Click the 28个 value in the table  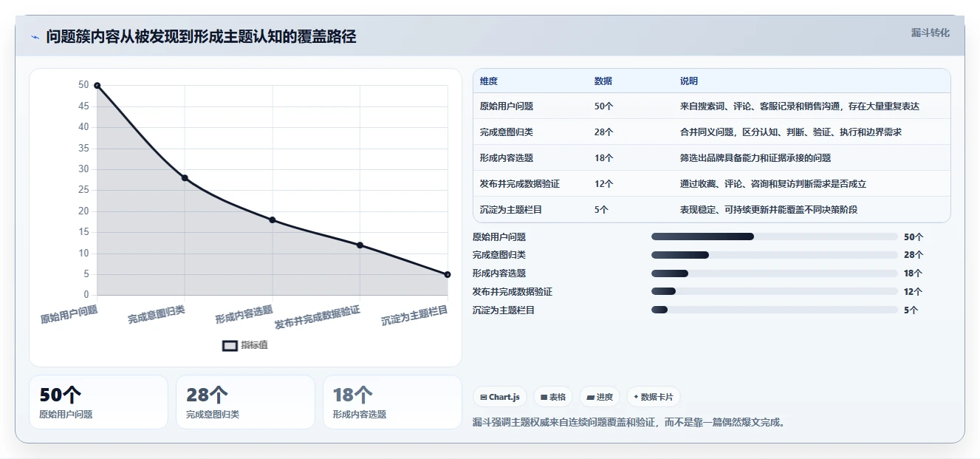click(x=604, y=132)
